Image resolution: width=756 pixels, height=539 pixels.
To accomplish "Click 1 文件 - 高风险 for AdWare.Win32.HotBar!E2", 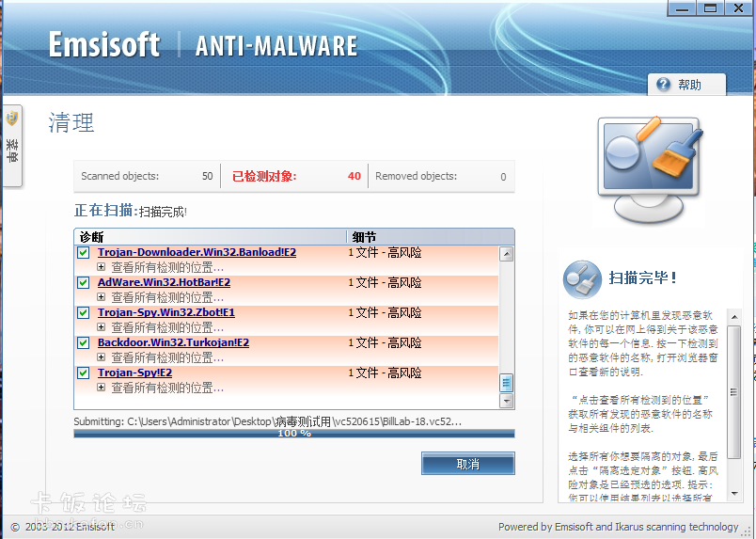I will pyautogui.click(x=385, y=282).
